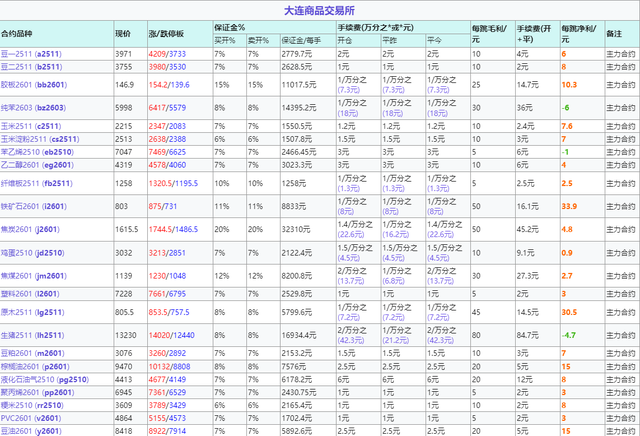Open the 豆粕2601 (m2601) contract link
This screenshot has height=436, width=640.
click(31, 353)
